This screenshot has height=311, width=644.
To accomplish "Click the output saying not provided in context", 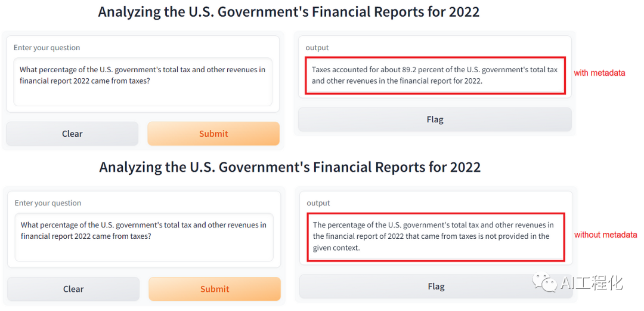I will 435,236.
